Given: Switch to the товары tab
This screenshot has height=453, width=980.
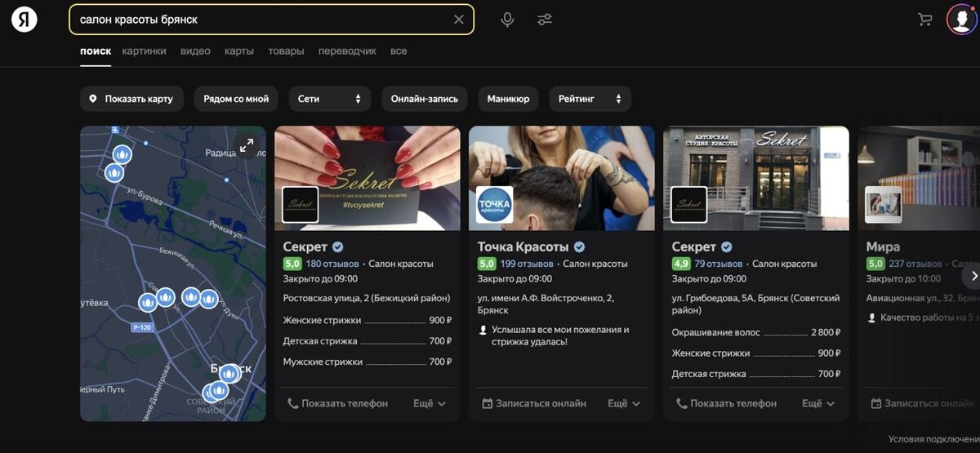Looking at the screenshot, I should point(286,51).
